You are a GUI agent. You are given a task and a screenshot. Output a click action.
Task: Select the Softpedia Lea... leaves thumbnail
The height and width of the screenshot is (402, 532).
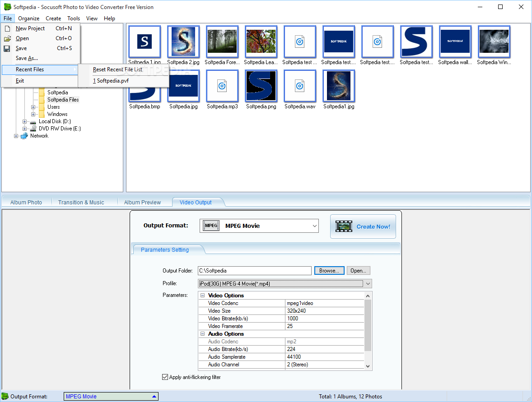tap(261, 42)
